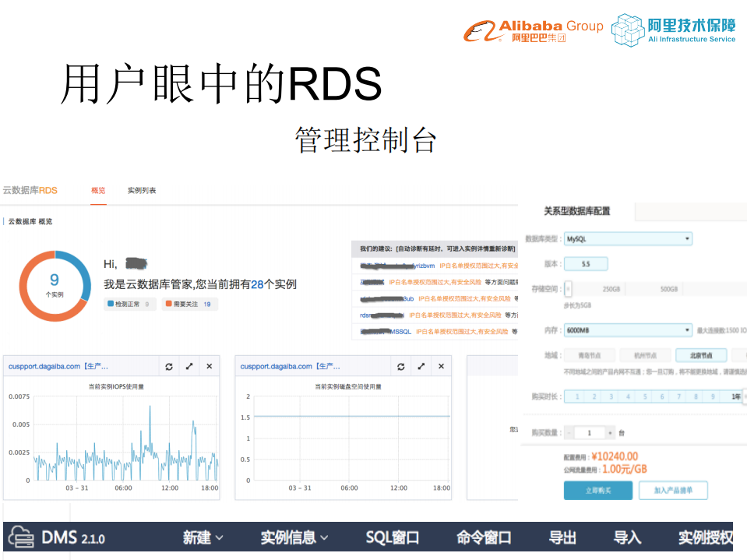Open the 内存 6000MB dropdown
Screen dimensions: 747x560
pyautogui.click(x=629, y=330)
